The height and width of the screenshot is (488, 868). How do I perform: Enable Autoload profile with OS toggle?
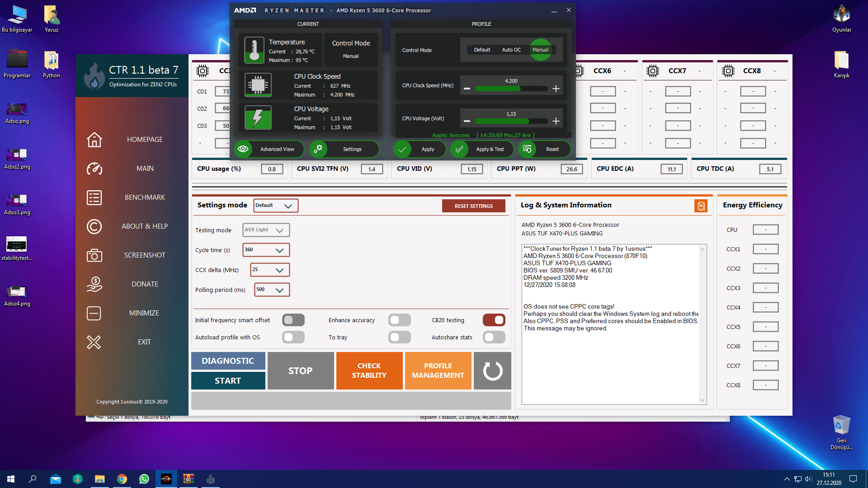coord(293,337)
